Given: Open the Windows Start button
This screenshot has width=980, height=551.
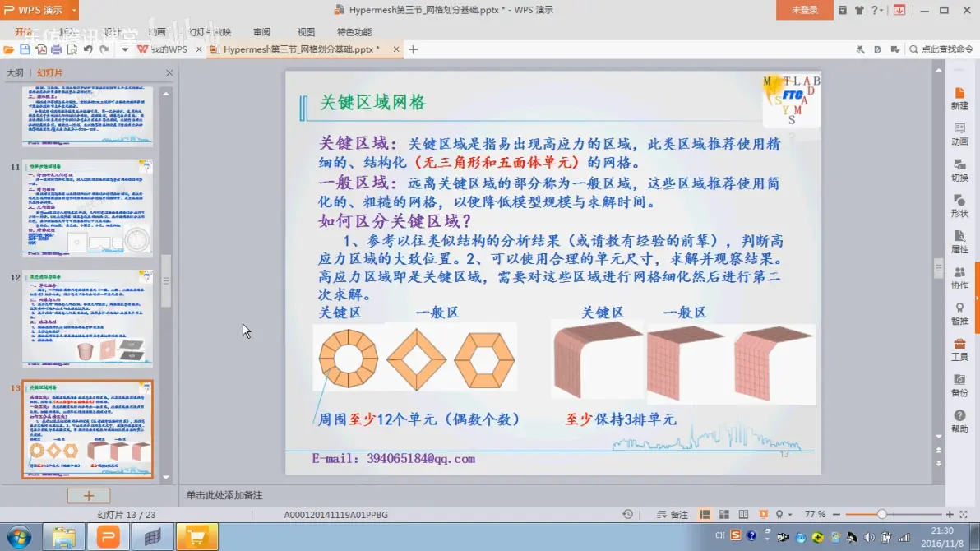Looking at the screenshot, I should coord(20,537).
